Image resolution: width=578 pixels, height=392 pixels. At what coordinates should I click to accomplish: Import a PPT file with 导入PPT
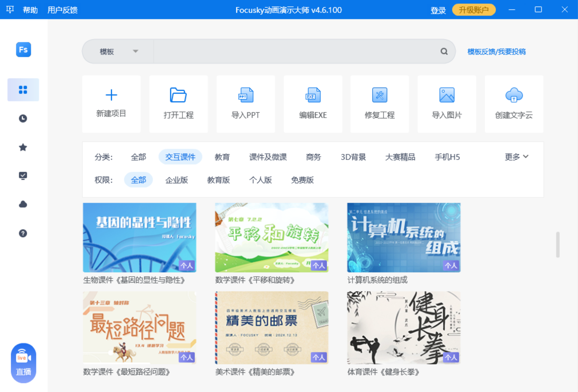click(x=246, y=104)
